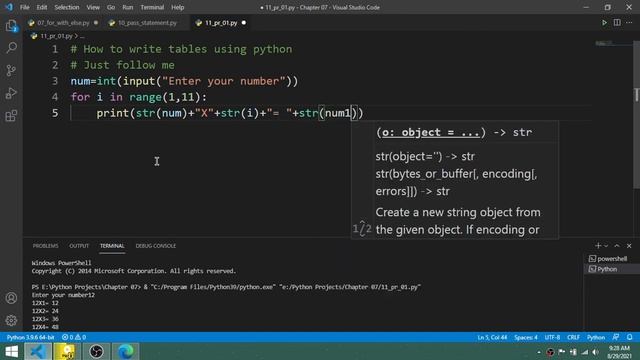This screenshot has width=640, height=360.
Task: Click Python 3.9.6 64-bit interpreter selector
Action: tap(30, 337)
